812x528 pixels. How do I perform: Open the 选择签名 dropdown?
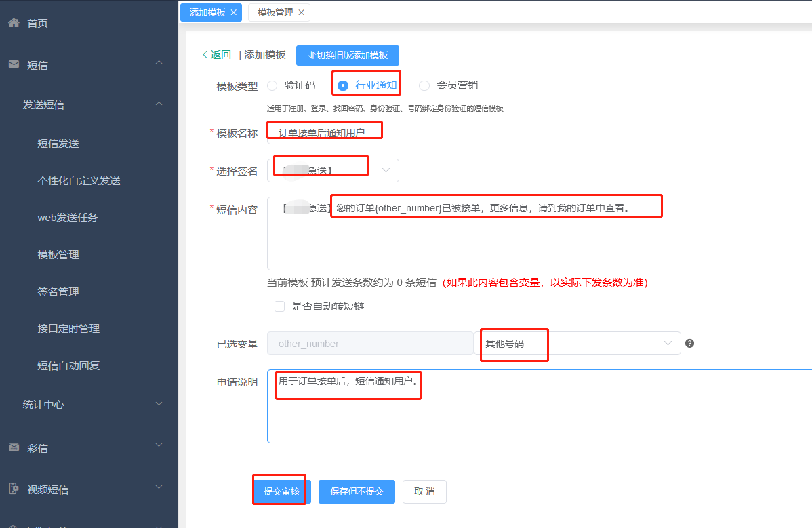pos(333,170)
